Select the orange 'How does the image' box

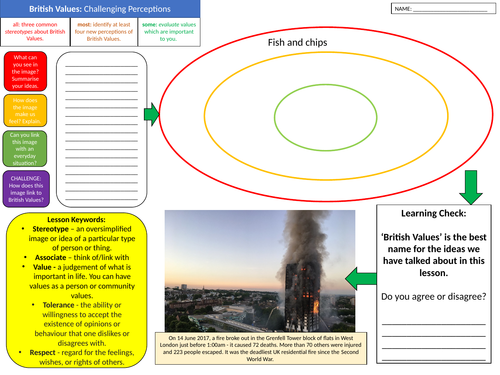25,111
